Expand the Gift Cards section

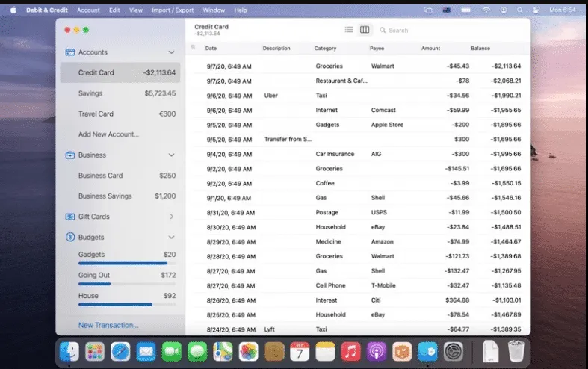171,217
